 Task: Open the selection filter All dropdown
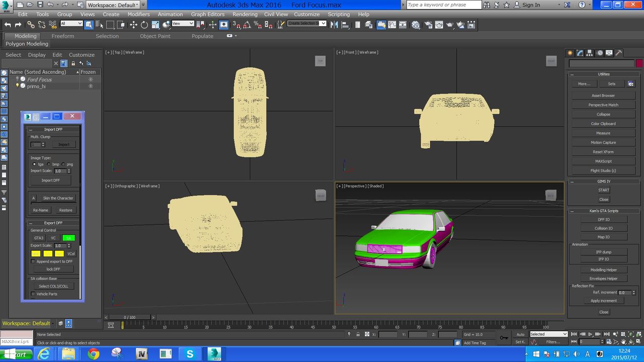tap(71, 24)
